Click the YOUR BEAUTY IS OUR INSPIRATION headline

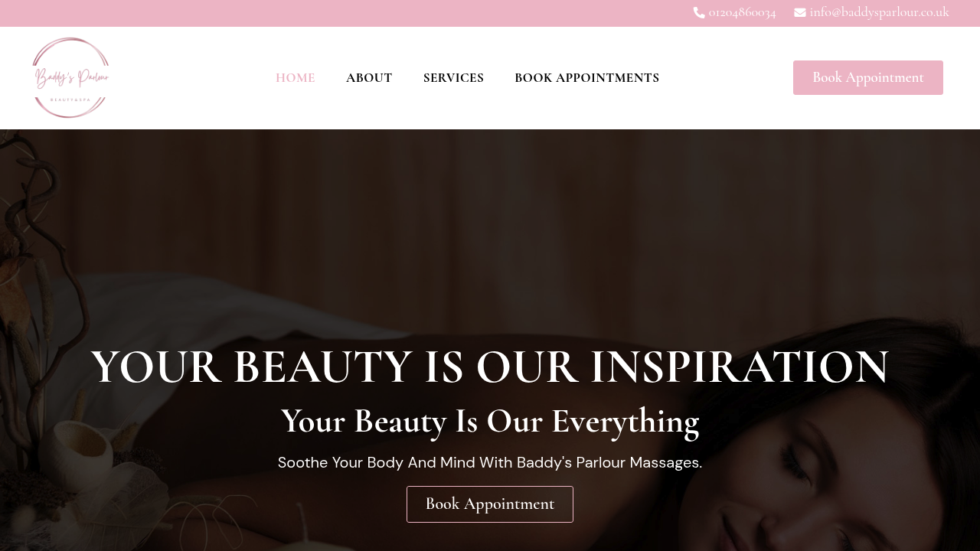[490, 367]
